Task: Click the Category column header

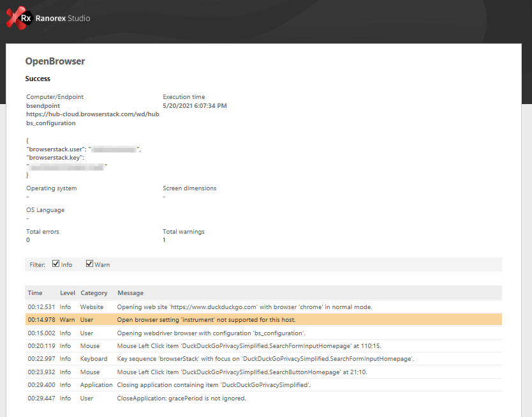Action: (x=94, y=293)
